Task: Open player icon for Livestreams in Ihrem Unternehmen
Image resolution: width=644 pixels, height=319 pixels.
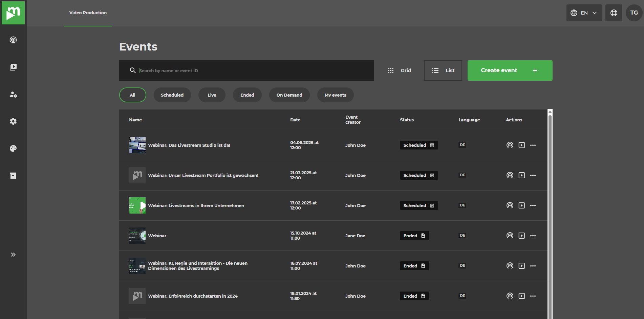Action: (x=522, y=205)
